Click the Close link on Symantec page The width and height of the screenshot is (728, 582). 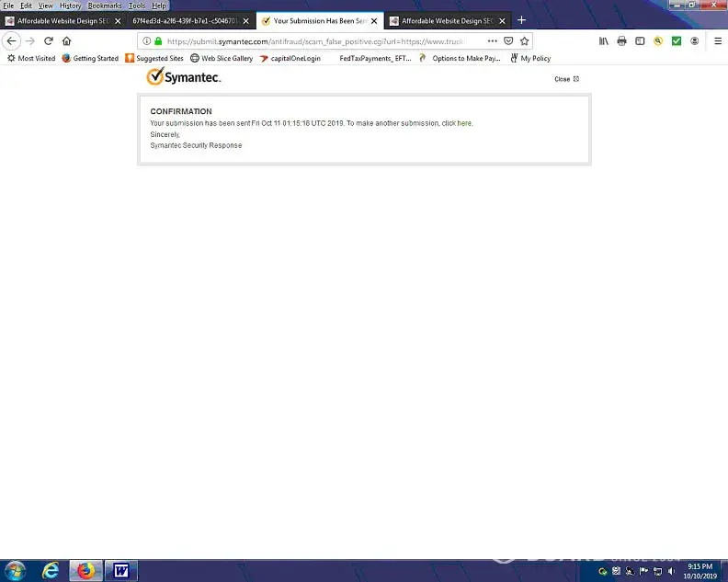pos(566,79)
